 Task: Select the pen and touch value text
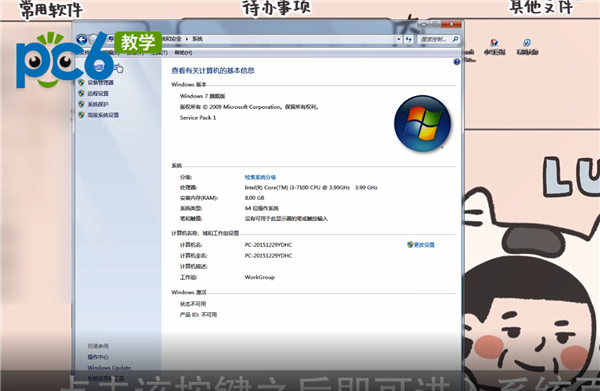(x=286, y=218)
